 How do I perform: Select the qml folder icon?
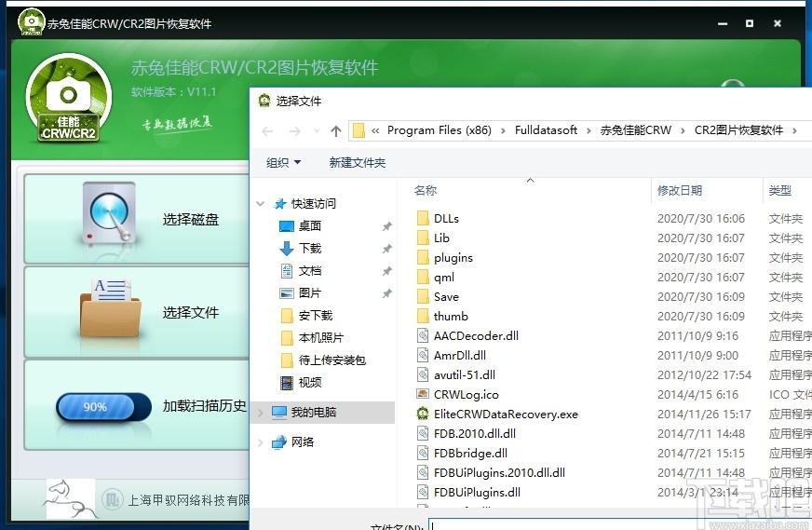click(x=423, y=278)
